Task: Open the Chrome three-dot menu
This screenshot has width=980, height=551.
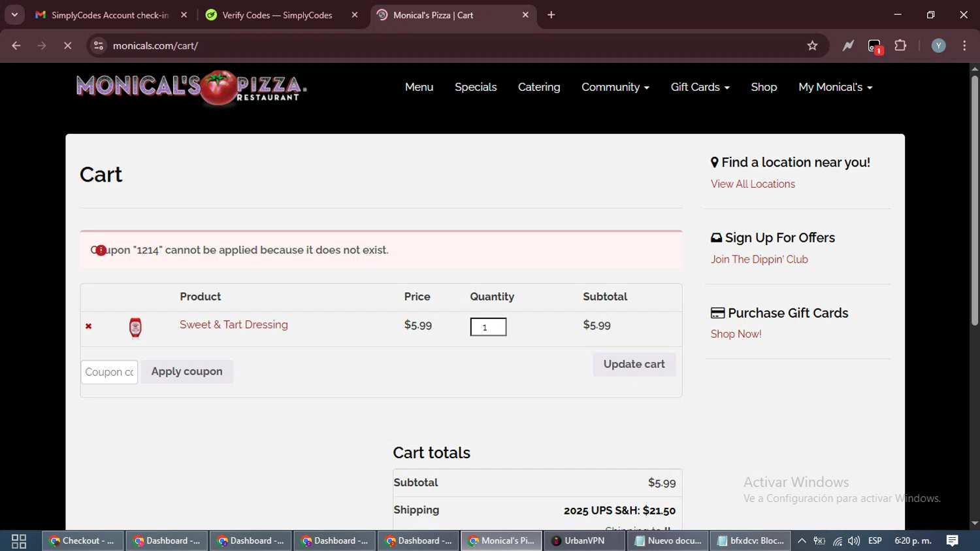Action: click(964, 46)
